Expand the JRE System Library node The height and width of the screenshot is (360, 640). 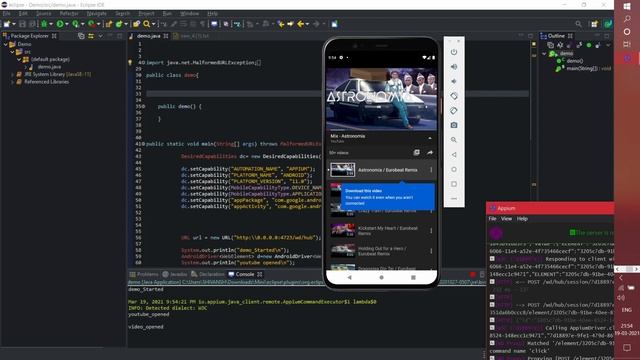point(12,74)
